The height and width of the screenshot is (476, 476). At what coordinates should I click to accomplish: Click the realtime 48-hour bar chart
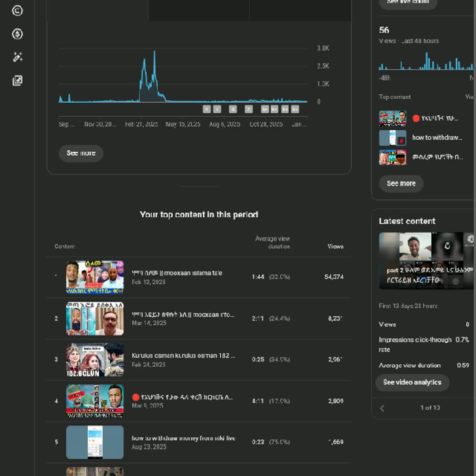[426, 61]
